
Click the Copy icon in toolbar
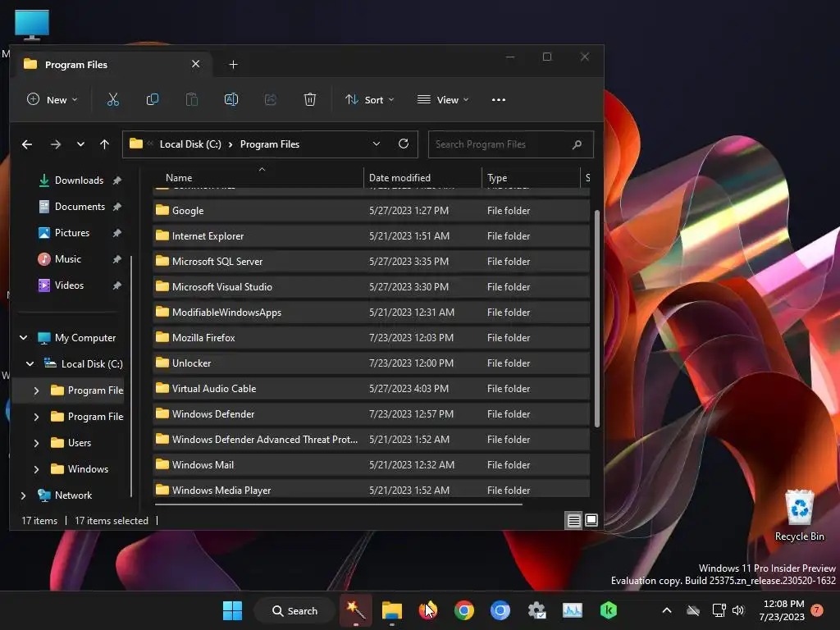pos(152,99)
